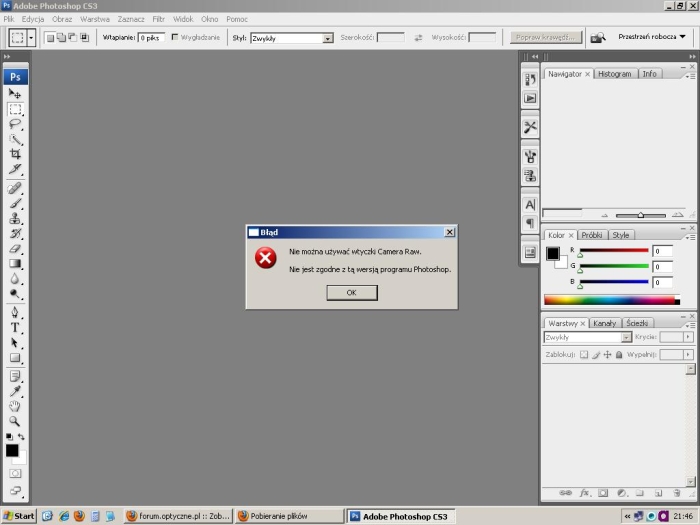Viewport: 700px width, 525px height.
Task: Click OK in the Błąd dialog
Action: coord(352,293)
